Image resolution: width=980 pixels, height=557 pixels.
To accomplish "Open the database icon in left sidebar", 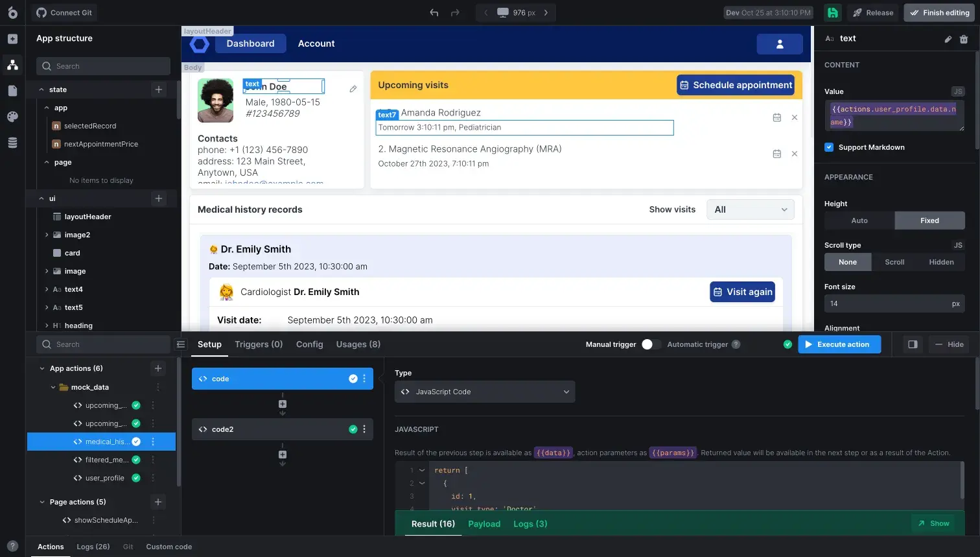I will click(12, 143).
